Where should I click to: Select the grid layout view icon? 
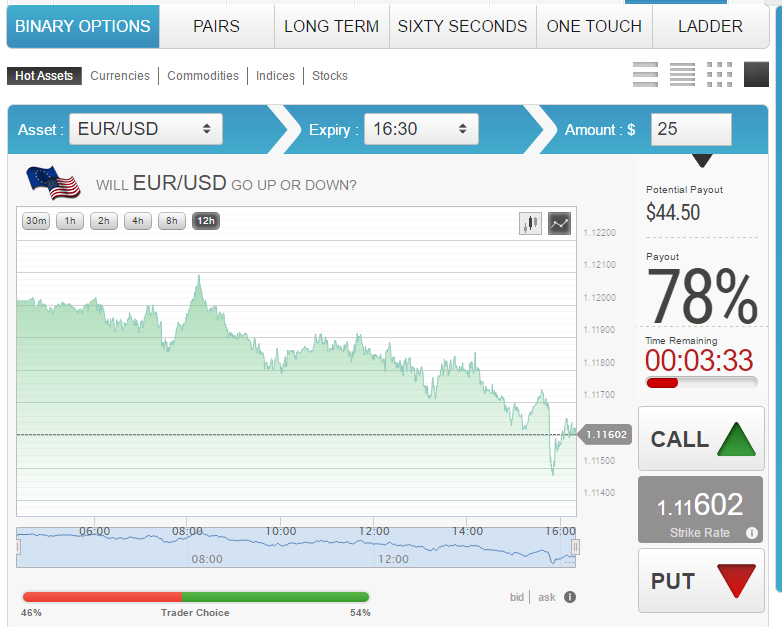pyautogui.click(x=720, y=74)
